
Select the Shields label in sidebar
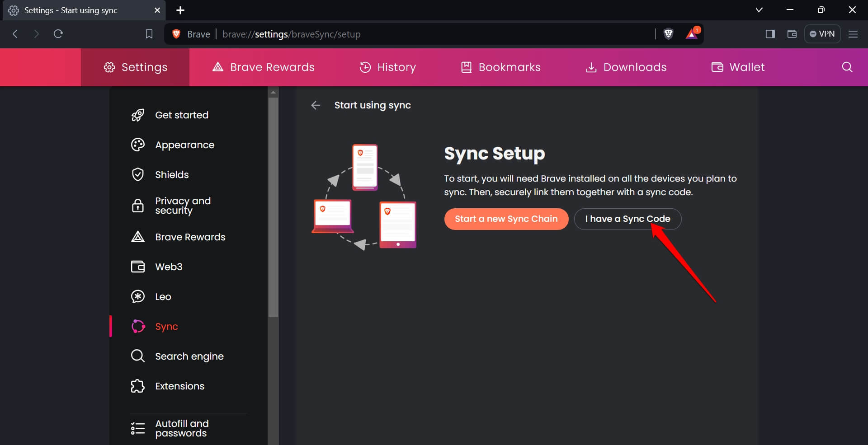172,175
